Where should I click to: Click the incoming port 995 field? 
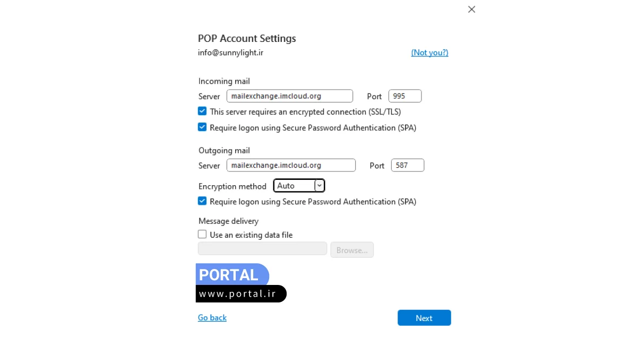click(404, 96)
